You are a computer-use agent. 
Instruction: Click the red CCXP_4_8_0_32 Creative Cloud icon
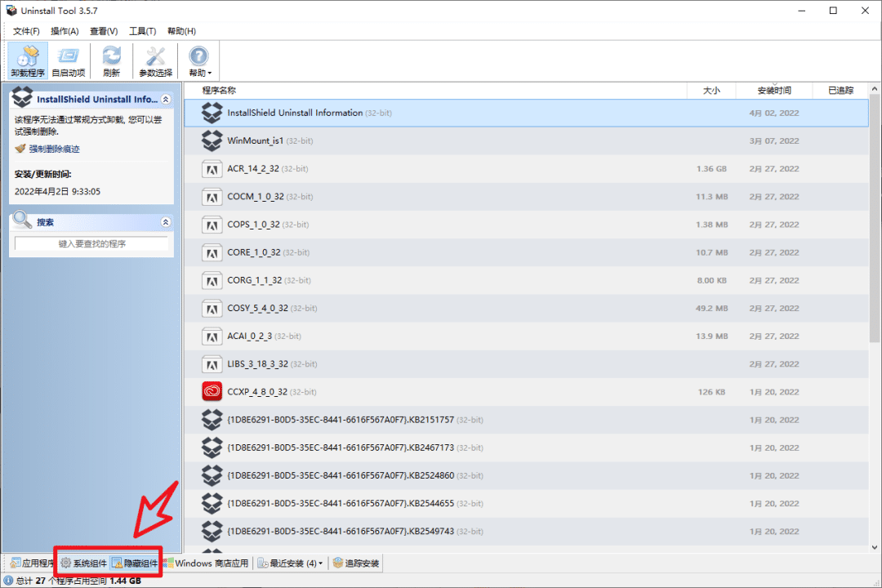(212, 392)
